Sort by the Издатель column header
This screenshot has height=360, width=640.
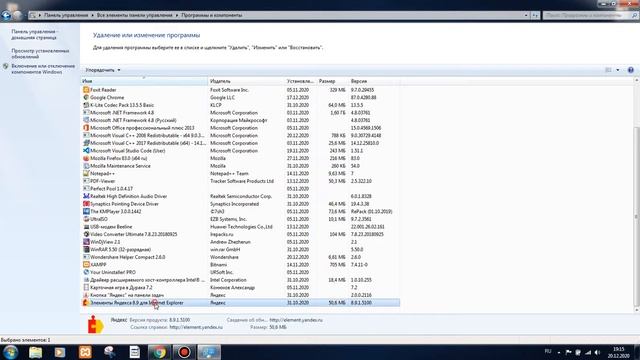(246, 81)
